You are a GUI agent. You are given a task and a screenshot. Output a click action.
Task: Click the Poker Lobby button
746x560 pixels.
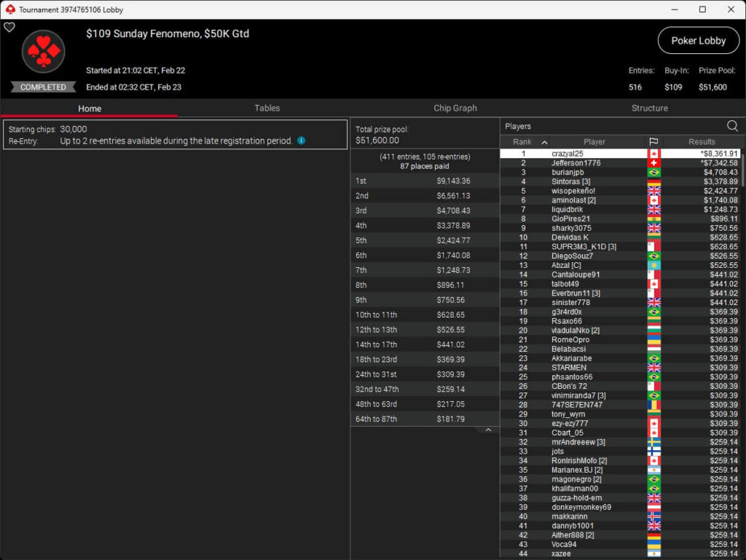coord(698,41)
